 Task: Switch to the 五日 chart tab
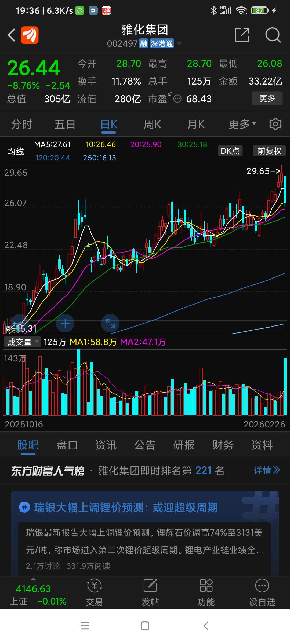tap(65, 124)
